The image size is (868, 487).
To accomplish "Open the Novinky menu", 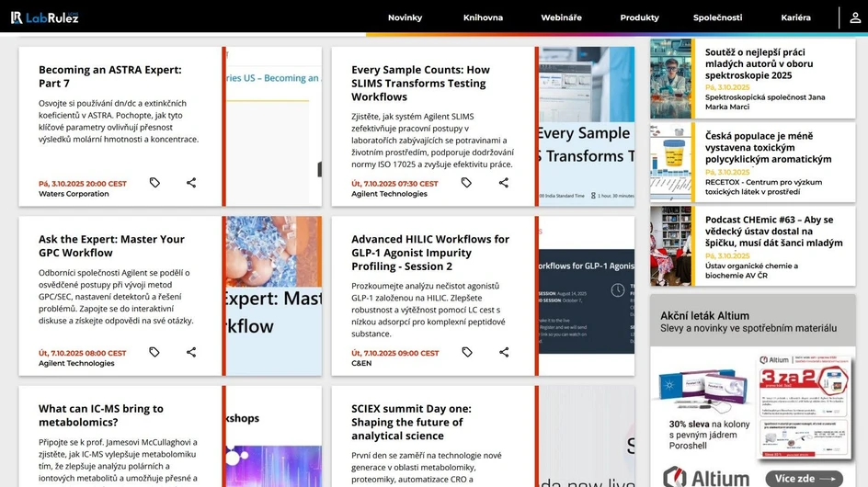I will (405, 17).
